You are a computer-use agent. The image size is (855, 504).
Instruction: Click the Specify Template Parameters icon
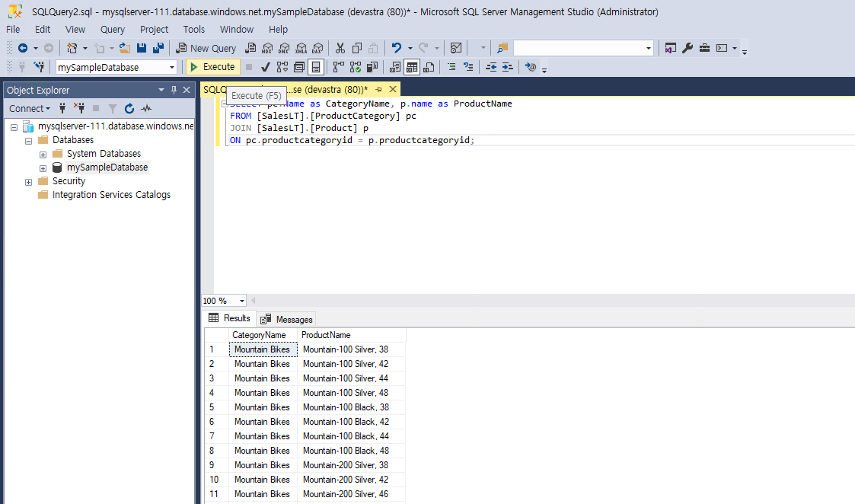point(531,67)
